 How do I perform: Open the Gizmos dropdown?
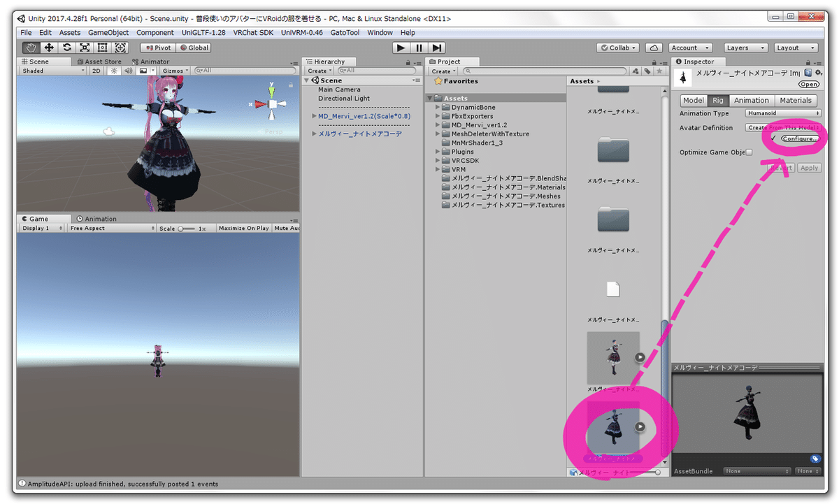click(175, 71)
